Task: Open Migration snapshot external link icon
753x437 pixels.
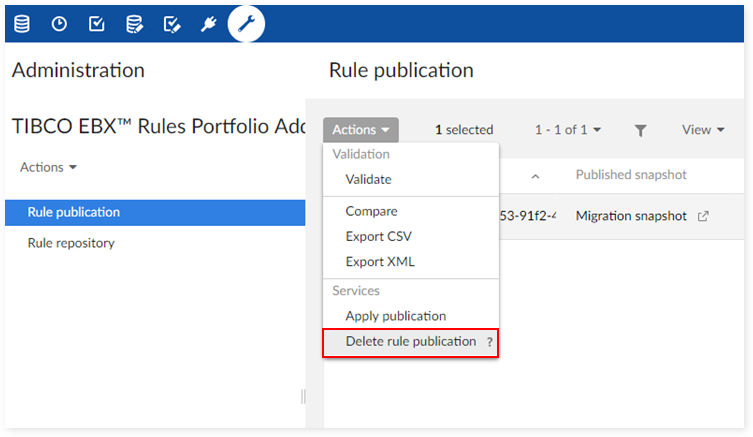Action: click(703, 216)
